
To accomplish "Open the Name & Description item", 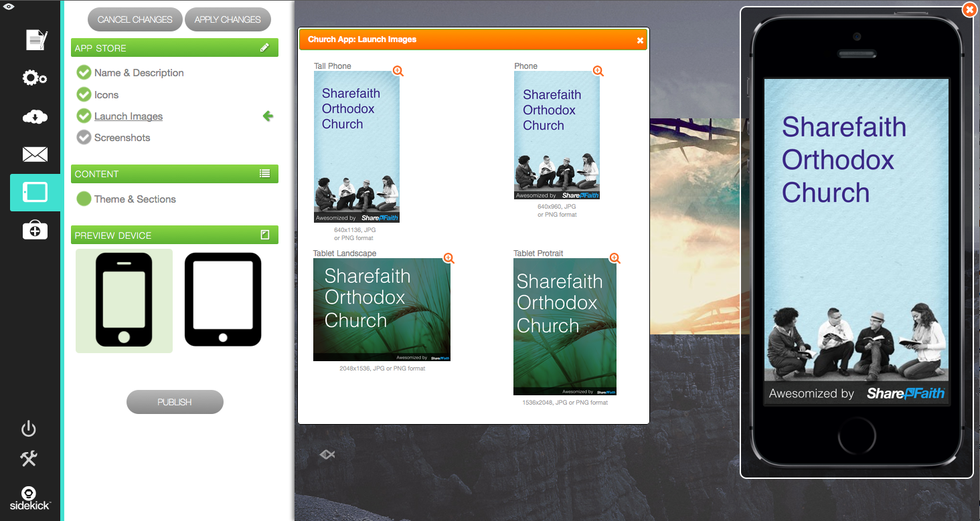I will pyautogui.click(x=139, y=73).
